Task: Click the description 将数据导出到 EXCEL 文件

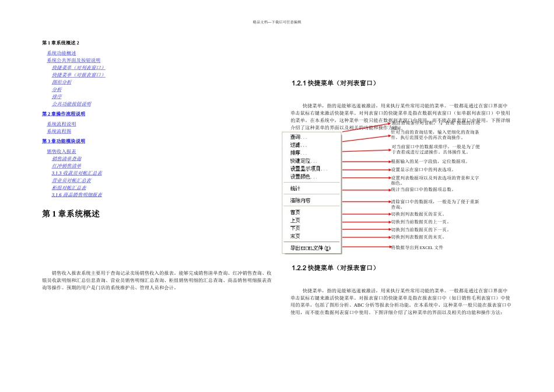Action: pos(417,247)
